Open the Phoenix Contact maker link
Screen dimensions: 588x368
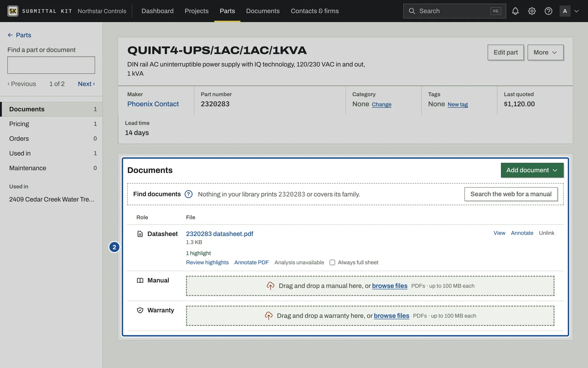(153, 104)
